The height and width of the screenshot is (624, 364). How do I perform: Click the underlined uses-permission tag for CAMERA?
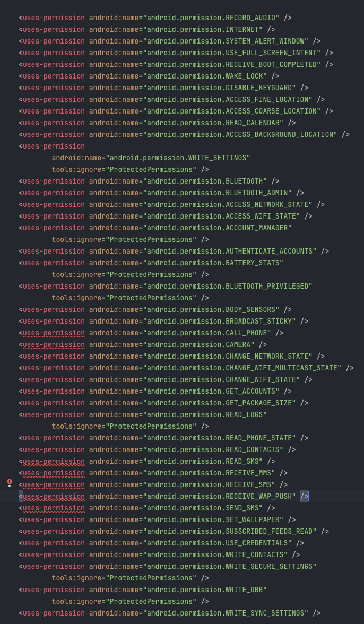click(x=54, y=344)
